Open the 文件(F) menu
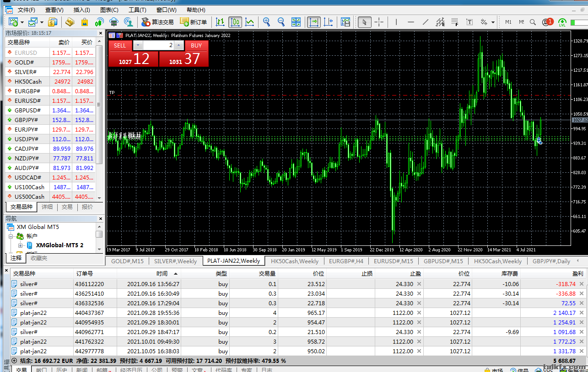 (x=26, y=10)
